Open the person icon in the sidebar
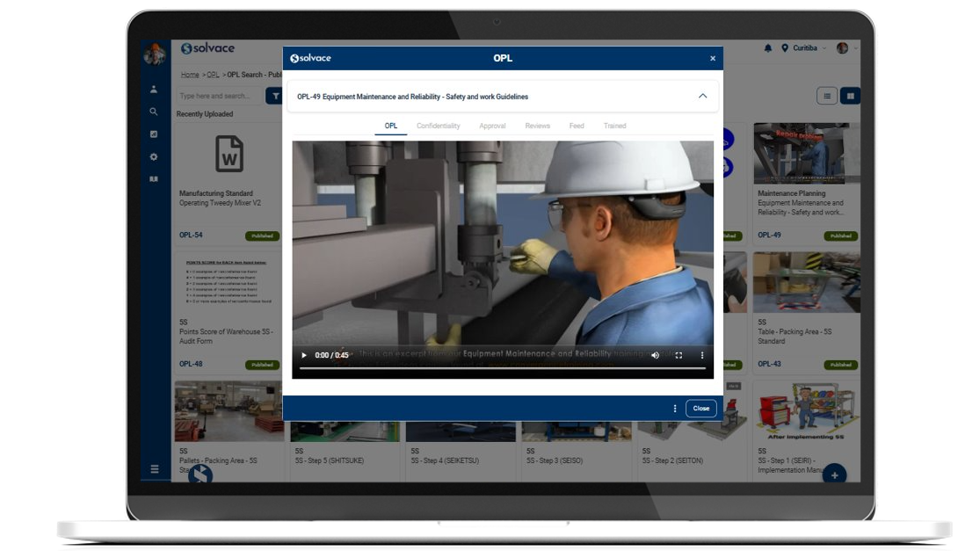 pos(154,90)
